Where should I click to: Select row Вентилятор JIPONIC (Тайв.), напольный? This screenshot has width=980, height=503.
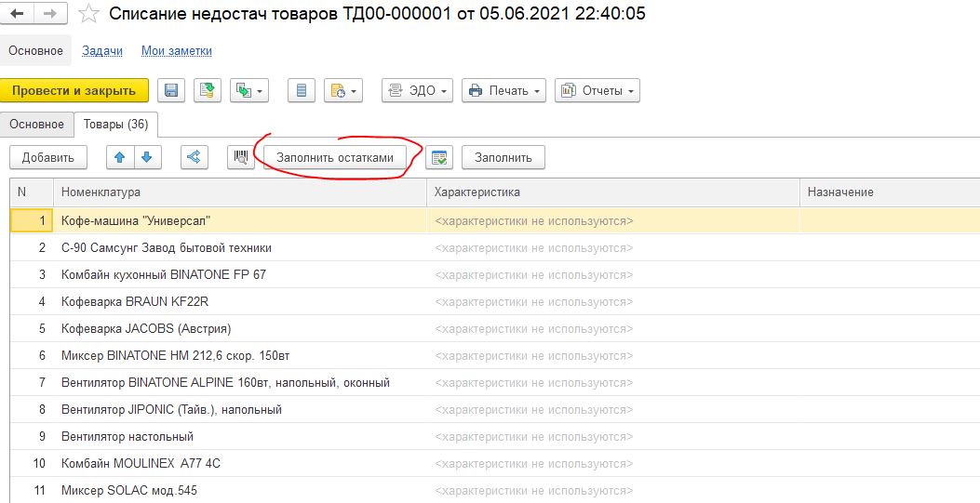tap(495, 409)
